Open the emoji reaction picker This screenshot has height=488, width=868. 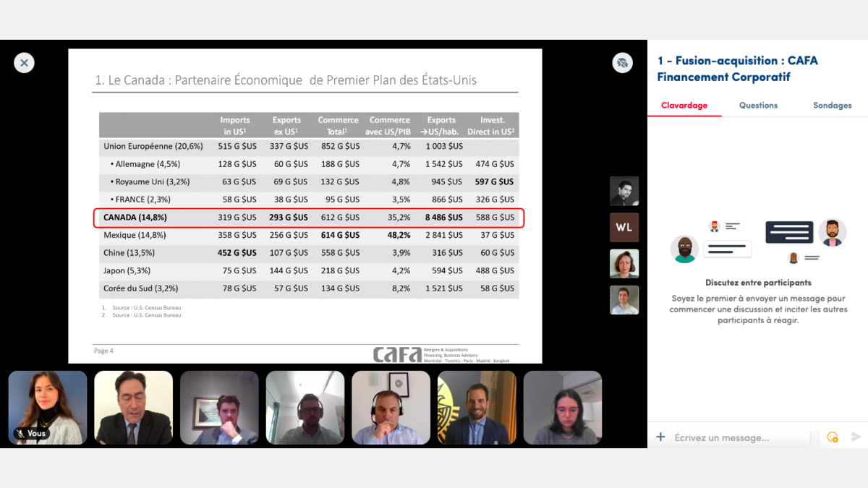tap(833, 437)
